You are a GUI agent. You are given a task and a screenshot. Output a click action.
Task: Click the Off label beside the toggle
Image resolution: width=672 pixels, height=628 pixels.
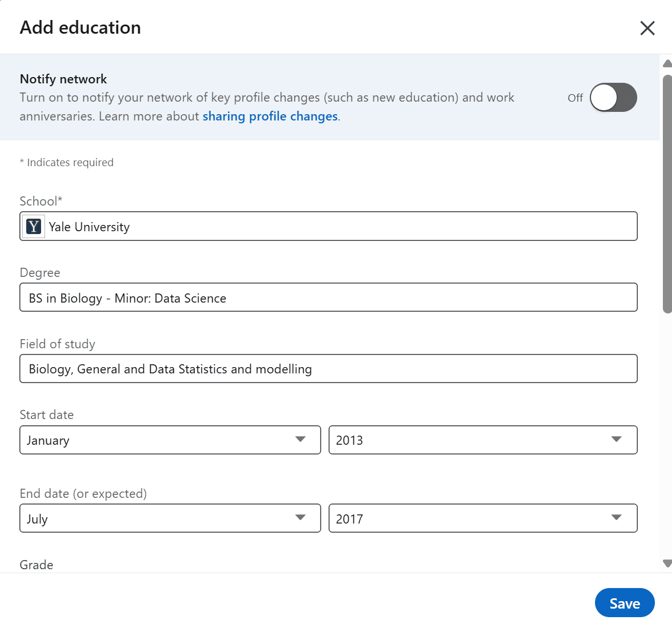pos(575,98)
